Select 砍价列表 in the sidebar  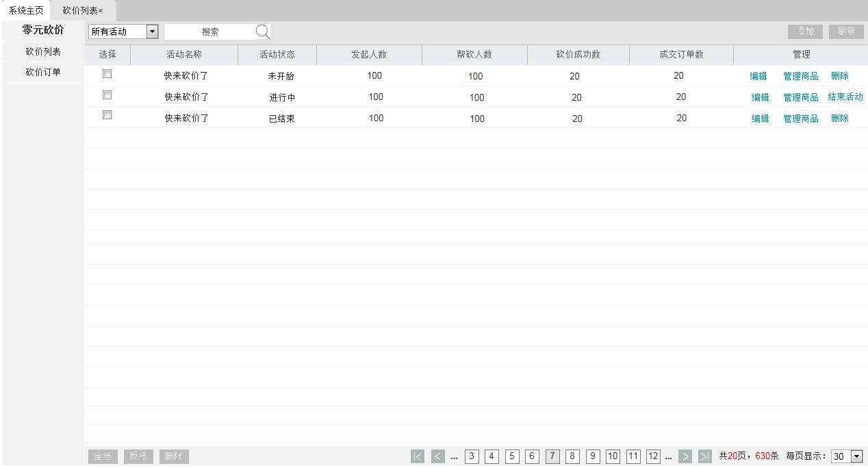(43, 52)
